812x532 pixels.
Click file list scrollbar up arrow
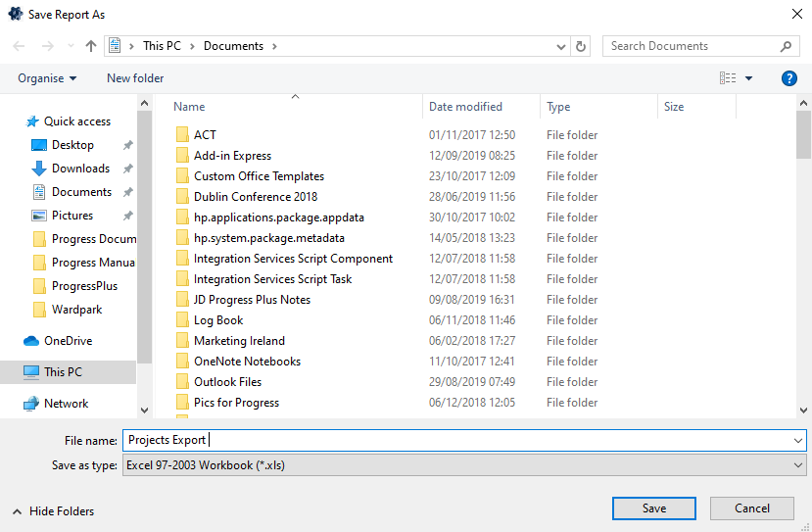804,103
